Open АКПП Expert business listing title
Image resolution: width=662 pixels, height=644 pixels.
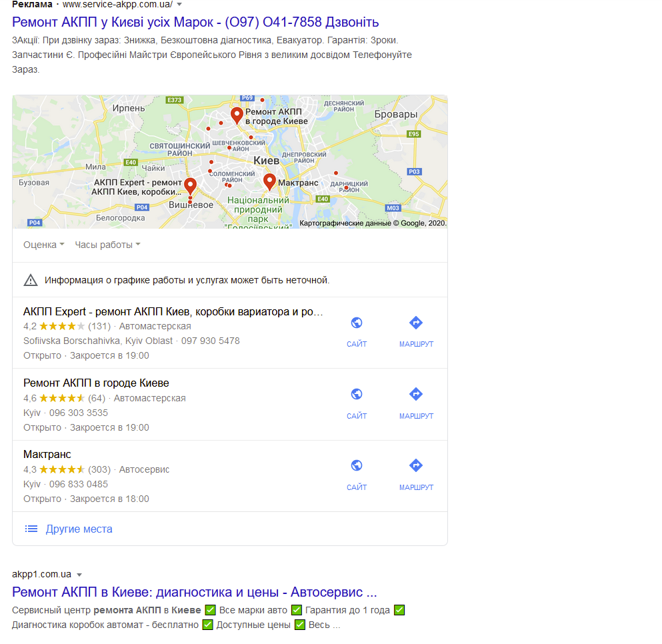(x=173, y=311)
